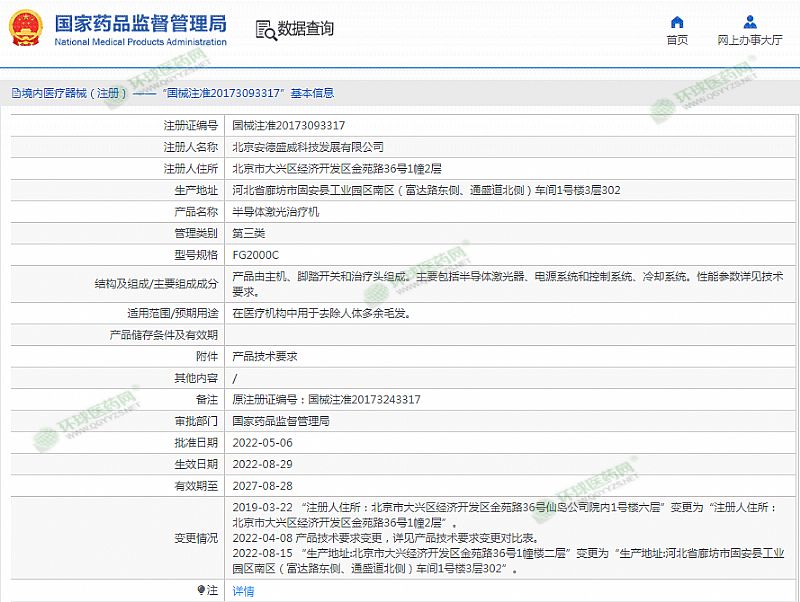Click the 注册证编号 row label
Image resolution: width=800 pixels, height=602 pixels.
click(191, 126)
